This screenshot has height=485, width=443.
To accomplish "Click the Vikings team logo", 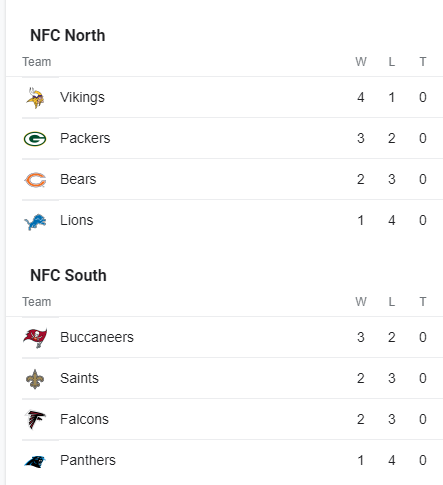I will [x=35, y=98].
